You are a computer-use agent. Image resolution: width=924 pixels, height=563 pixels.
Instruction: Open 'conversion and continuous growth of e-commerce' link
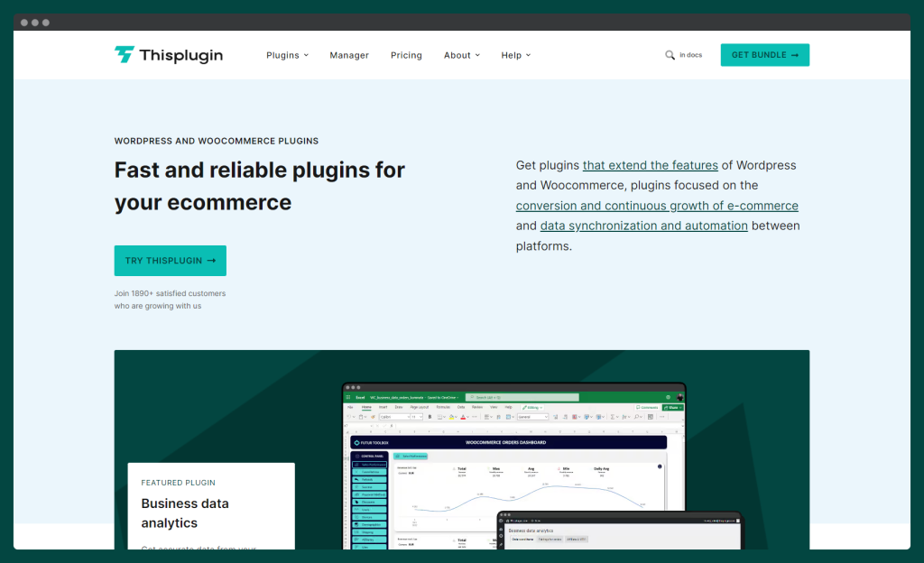coord(657,206)
